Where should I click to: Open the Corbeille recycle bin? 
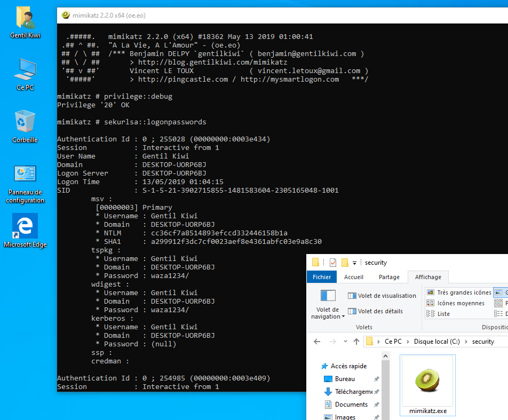pos(25,126)
